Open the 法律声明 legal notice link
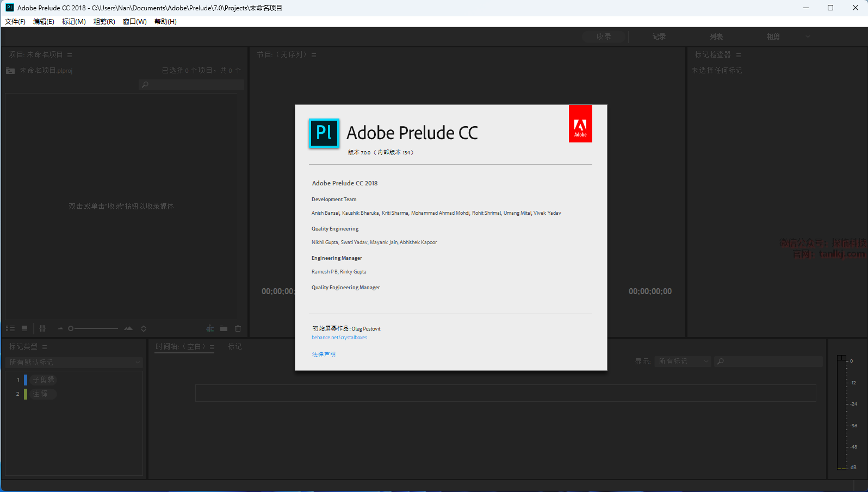 tap(324, 354)
